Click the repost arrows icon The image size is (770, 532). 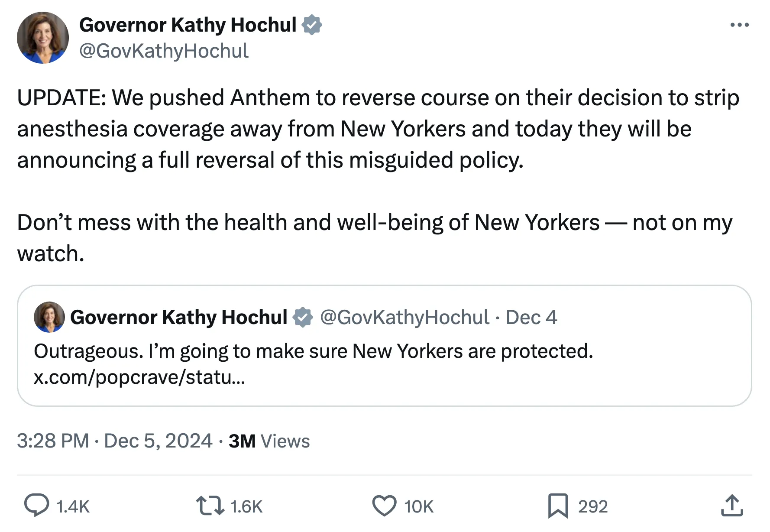(210, 506)
